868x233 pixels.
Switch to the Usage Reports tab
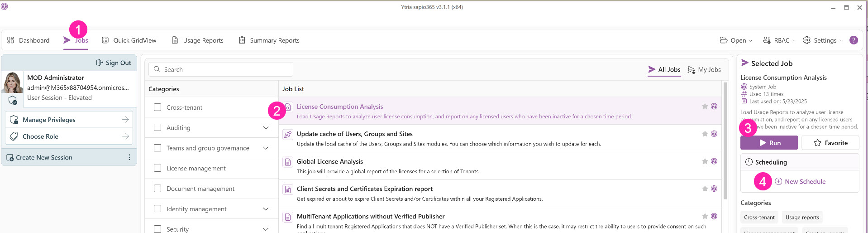(197, 40)
